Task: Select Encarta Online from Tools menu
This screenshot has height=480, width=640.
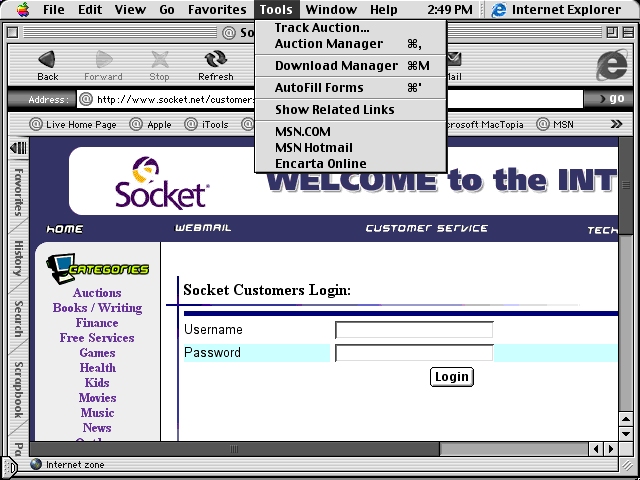Action: pyautogui.click(x=351, y=163)
